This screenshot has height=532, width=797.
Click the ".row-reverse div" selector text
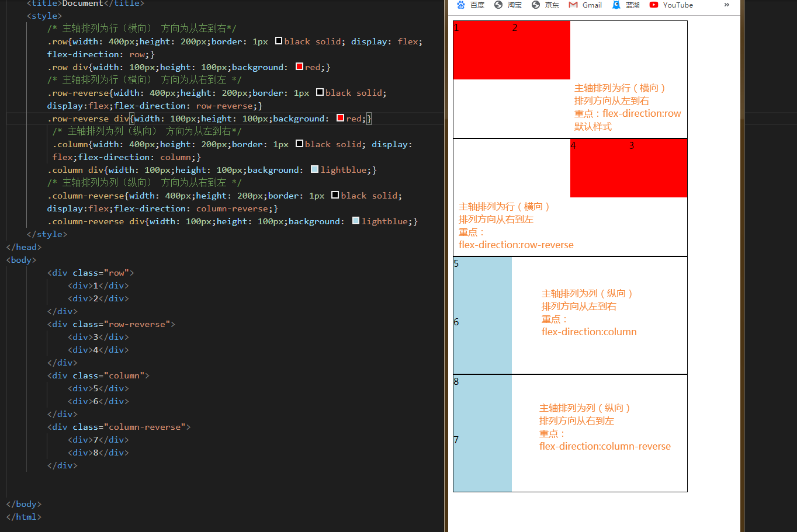(88, 119)
